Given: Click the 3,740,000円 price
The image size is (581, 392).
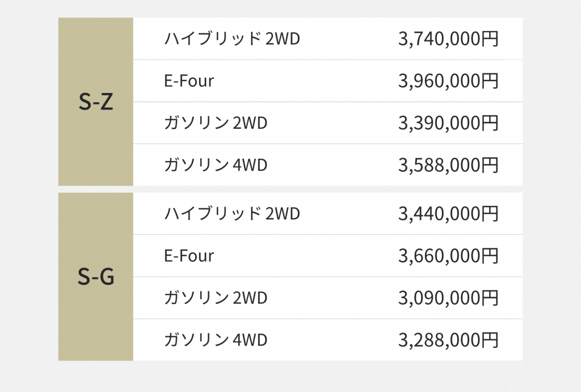Looking at the screenshot, I should (448, 39).
